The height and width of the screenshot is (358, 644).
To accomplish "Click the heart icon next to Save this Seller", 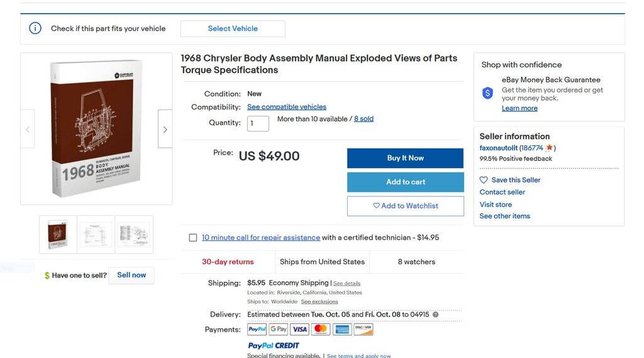I will point(484,180).
